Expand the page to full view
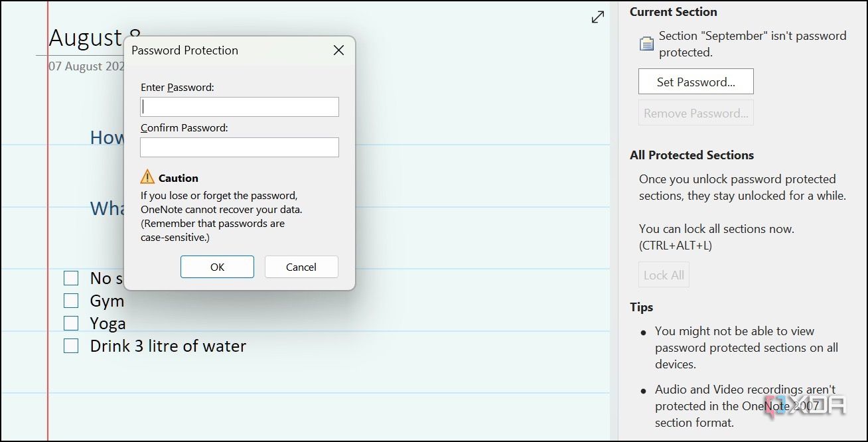The height and width of the screenshot is (442, 868). pos(598,17)
